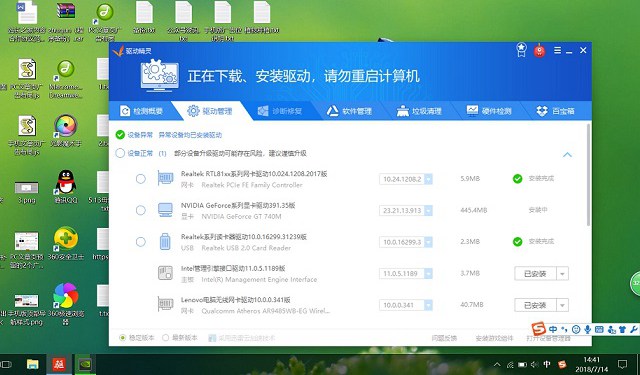Click the Intel motherboard device icon
The height and width of the screenshot is (375, 640).
coord(165,273)
